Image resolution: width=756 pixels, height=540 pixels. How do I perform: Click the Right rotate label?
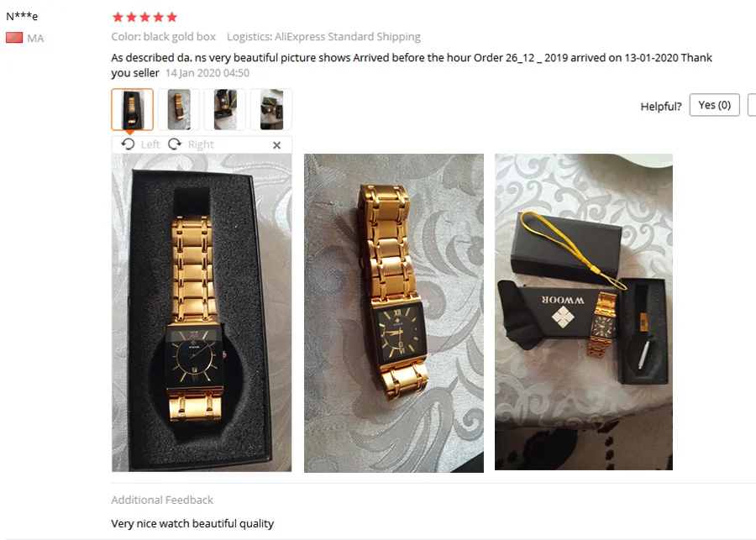pyautogui.click(x=201, y=144)
